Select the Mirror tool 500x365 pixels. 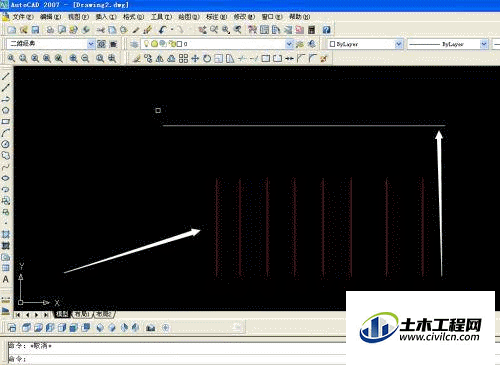160,59
